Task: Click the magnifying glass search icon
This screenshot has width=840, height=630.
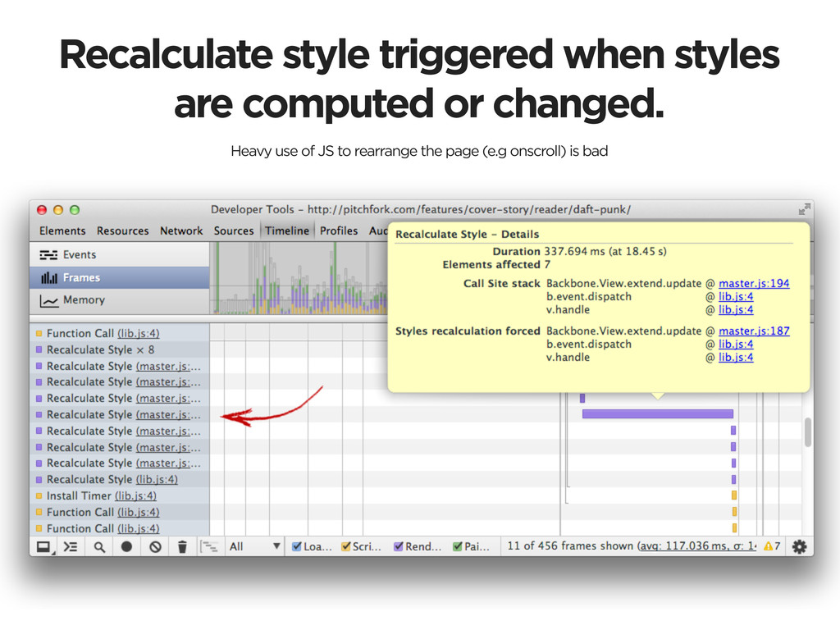Action: pyautogui.click(x=99, y=546)
